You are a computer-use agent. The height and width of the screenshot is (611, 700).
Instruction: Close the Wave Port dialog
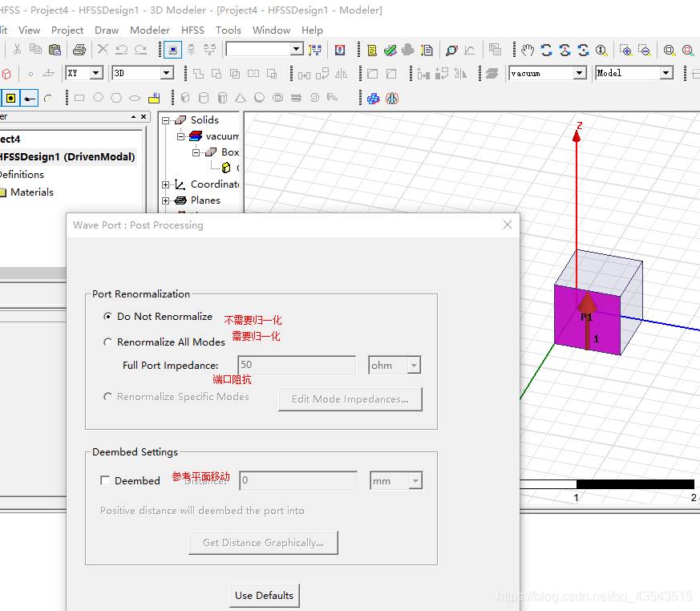pyautogui.click(x=507, y=225)
